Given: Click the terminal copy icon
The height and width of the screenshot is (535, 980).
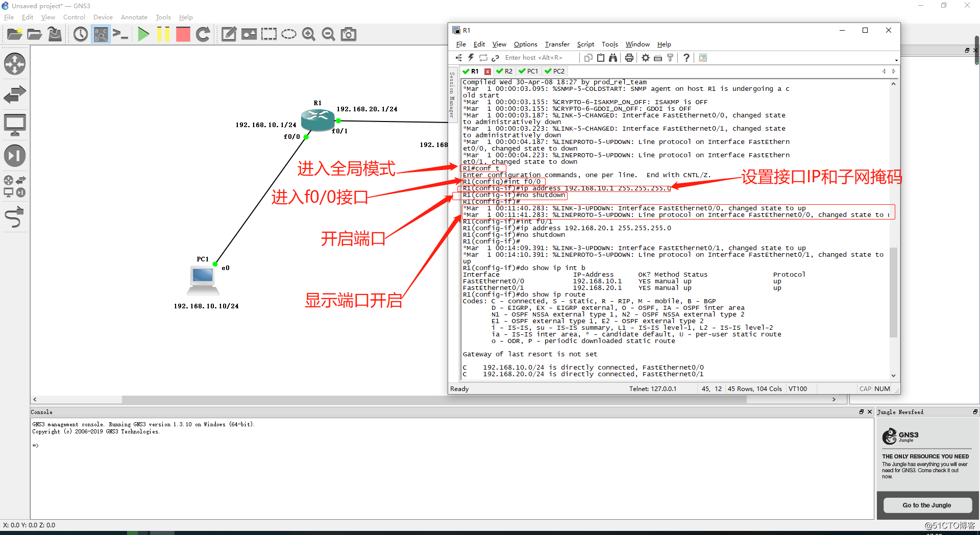Looking at the screenshot, I should coord(589,58).
